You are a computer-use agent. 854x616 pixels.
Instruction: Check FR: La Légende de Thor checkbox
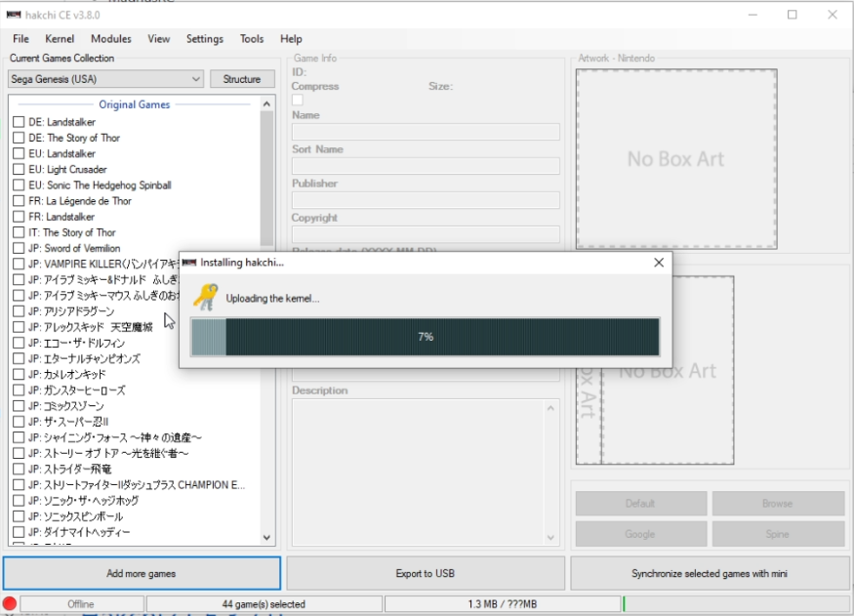click(19, 201)
